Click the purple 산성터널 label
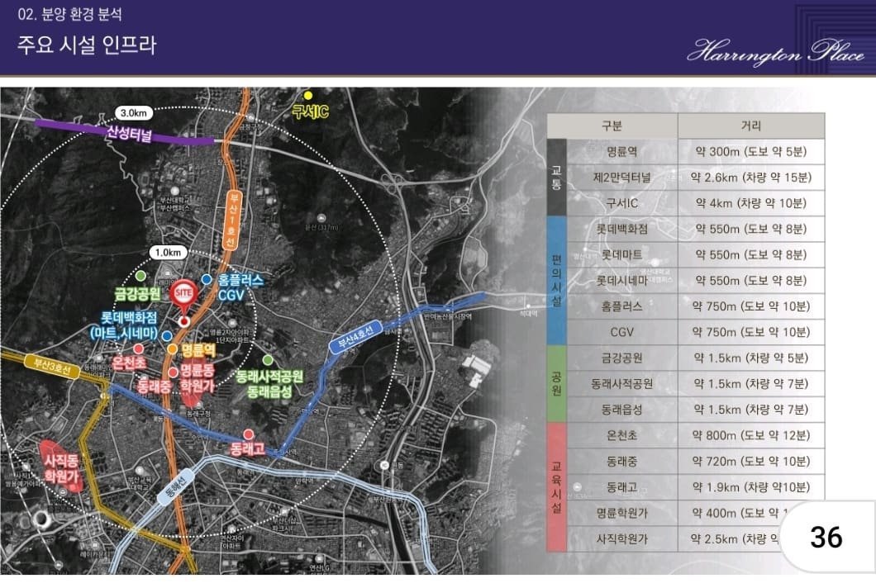The width and height of the screenshot is (876, 588). [x=129, y=135]
